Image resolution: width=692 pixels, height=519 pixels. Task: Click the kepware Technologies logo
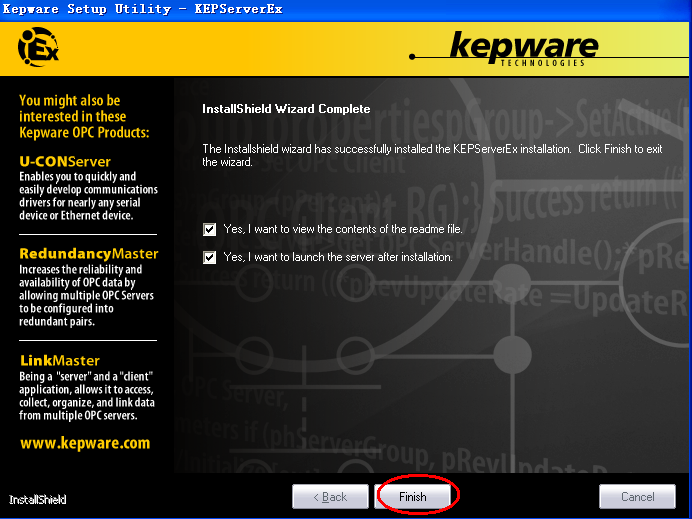click(523, 48)
